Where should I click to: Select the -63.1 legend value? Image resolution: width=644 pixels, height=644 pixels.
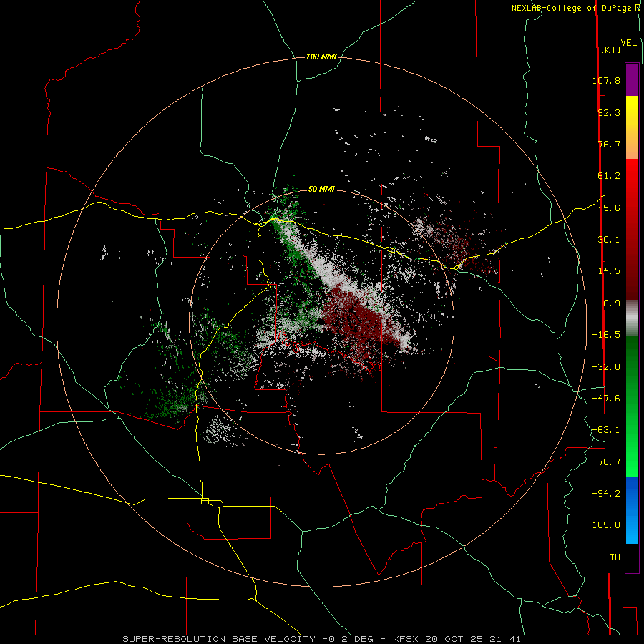tap(606, 430)
